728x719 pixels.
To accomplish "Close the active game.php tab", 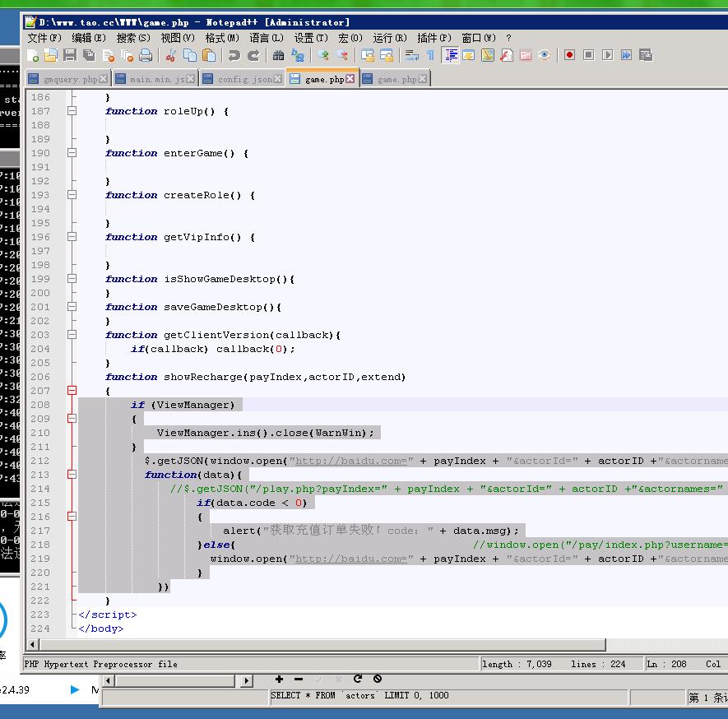I will click(x=350, y=79).
